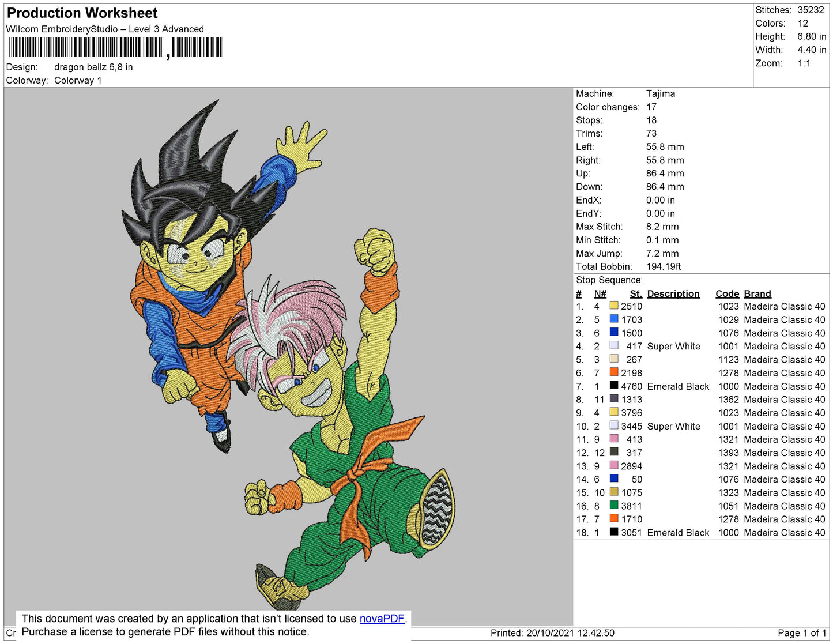Click the Zoom value '1:1'
The width and height of the screenshot is (833, 644).
[804, 63]
